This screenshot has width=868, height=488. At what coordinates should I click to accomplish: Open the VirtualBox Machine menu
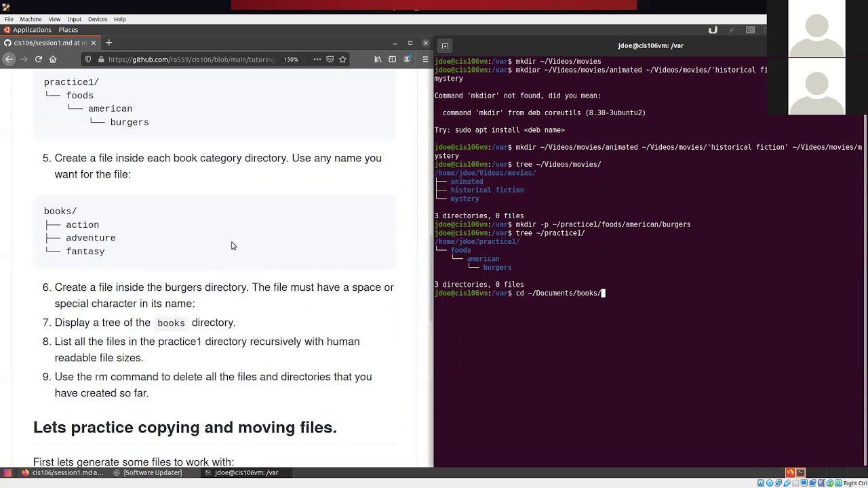pyautogui.click(x=31, y=19)
